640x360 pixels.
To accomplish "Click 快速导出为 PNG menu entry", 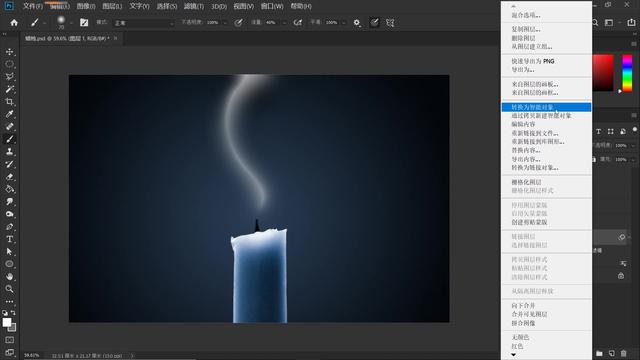I will (x=533, y=61).
